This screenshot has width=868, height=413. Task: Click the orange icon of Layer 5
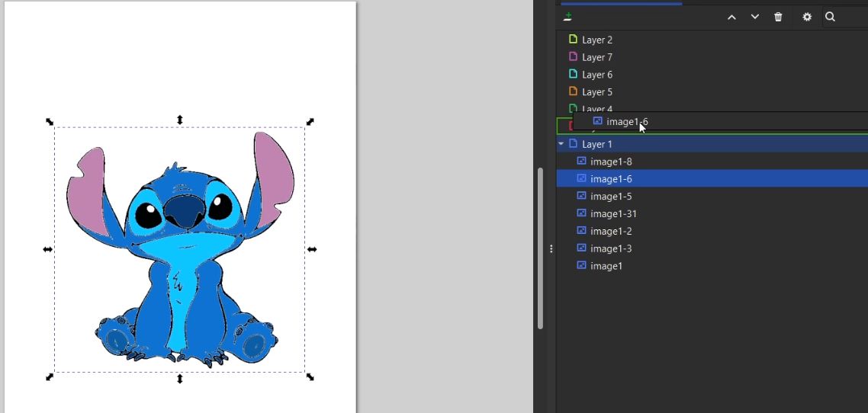[574, 91]
